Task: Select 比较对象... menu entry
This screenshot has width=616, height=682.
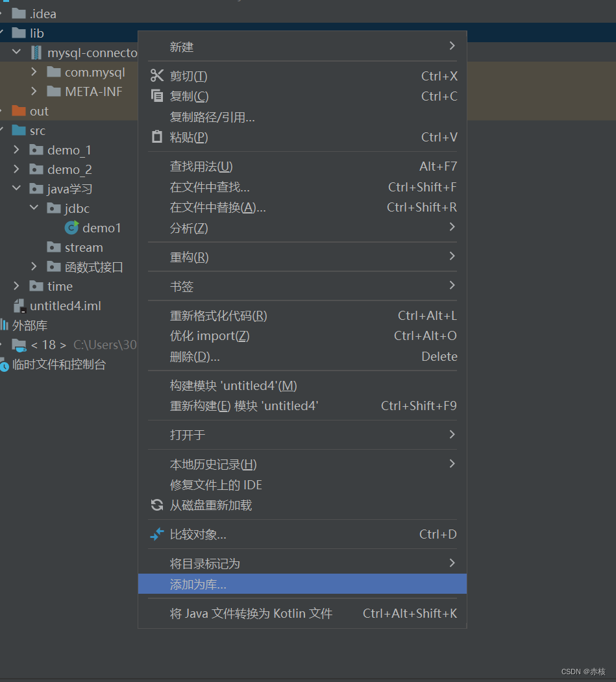Action: coord(302,534)
